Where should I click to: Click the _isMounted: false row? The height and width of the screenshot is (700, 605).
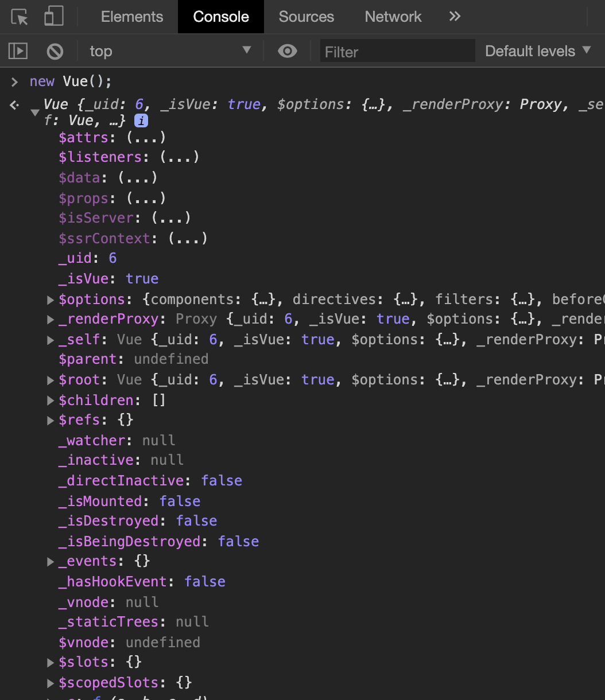tap(130, 501)
